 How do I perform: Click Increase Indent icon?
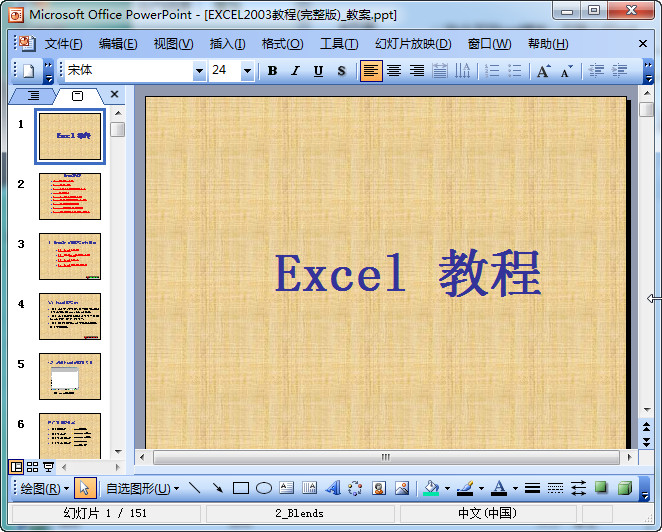619,71
